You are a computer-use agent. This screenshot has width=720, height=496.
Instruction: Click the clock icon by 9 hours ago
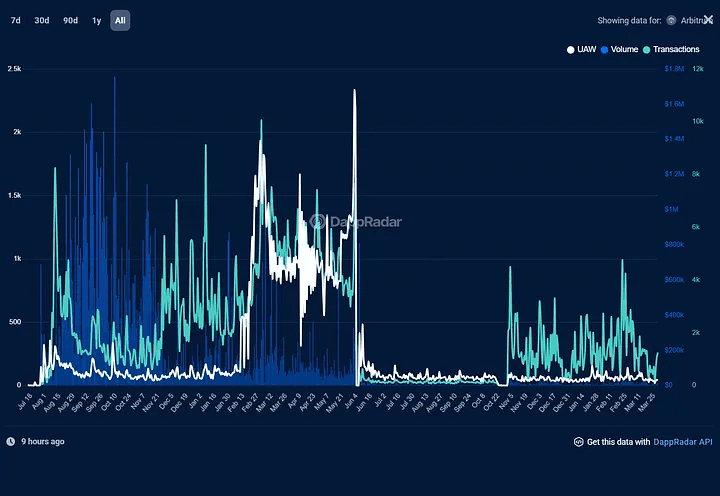pos(11,441)
